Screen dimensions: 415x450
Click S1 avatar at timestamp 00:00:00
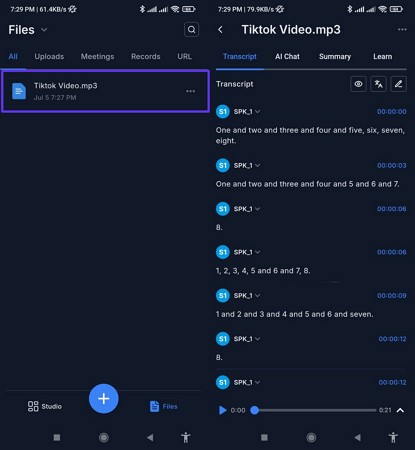pyautogui.click(x=223, y=112)
